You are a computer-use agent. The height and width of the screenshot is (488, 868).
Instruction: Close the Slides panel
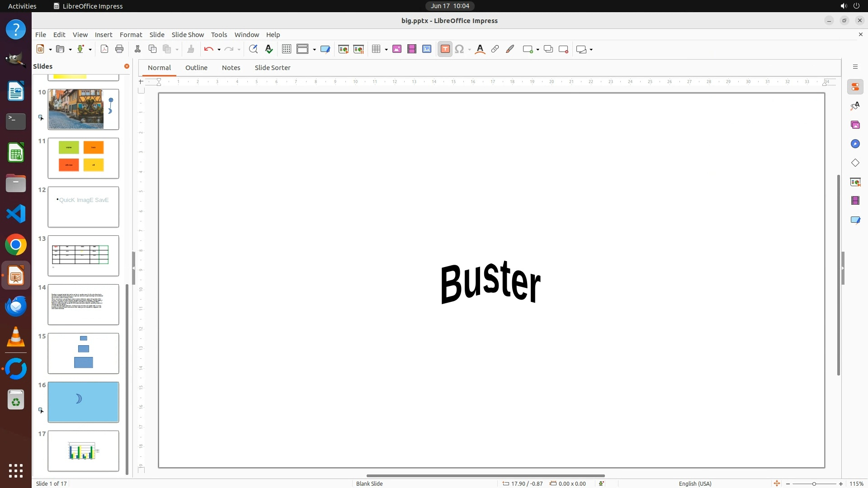coord(127,66)
